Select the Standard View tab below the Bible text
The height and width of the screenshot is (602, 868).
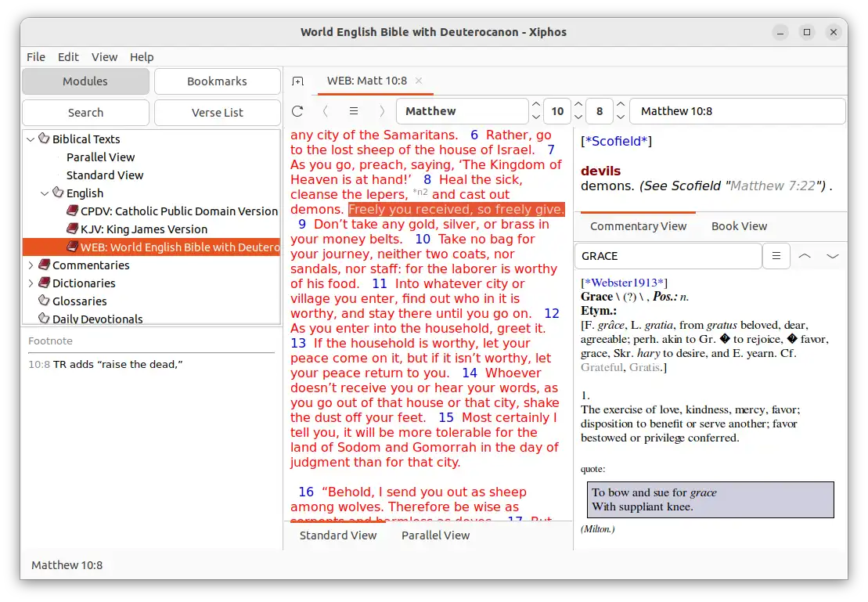click(337, 535)
